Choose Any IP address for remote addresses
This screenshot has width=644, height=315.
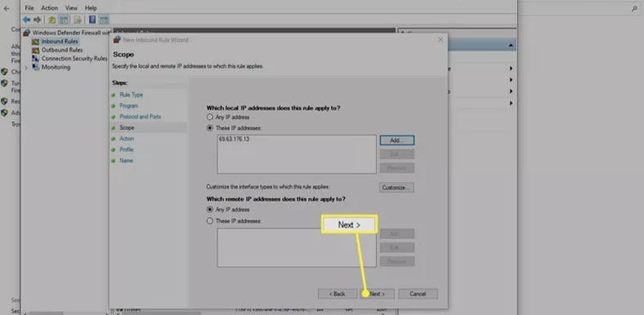(210, 210)
